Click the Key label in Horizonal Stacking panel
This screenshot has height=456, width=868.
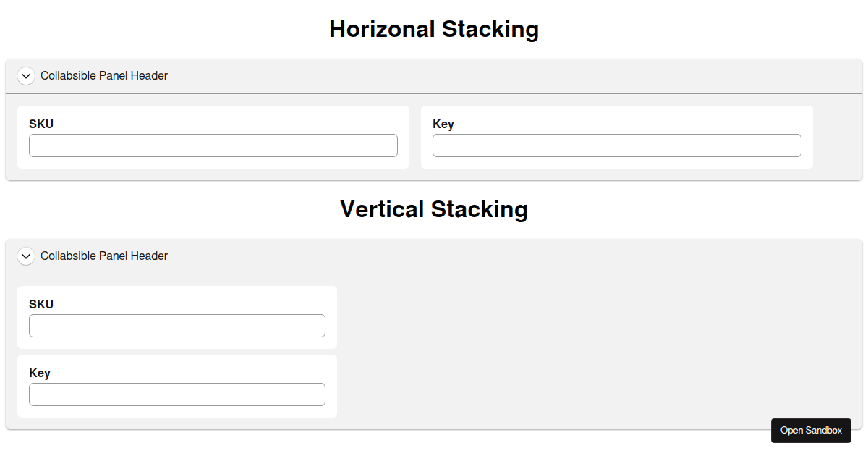443,124
